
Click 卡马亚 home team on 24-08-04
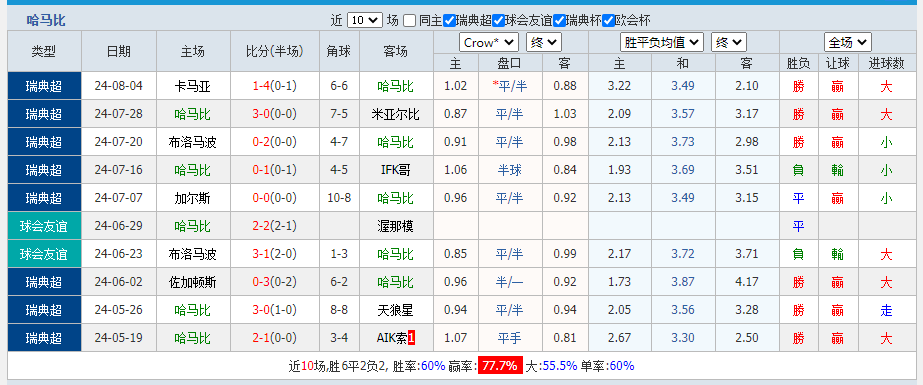tap(192, 87)
